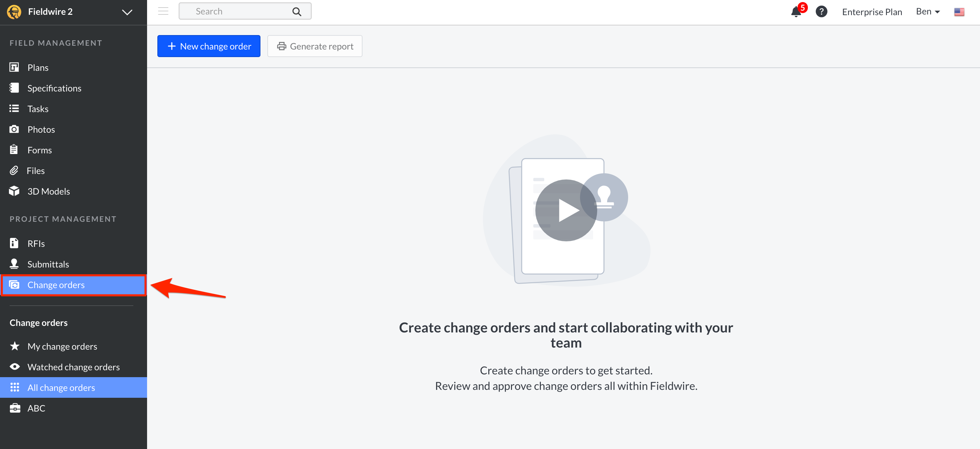Open the Submittals section
Screen dimensions: 980x449
pyautogui.click(x=48, y=264)
